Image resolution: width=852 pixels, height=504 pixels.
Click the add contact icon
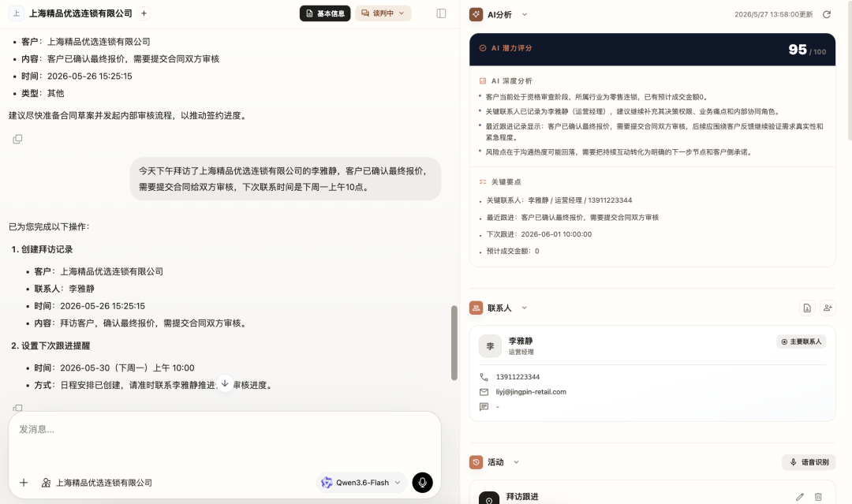(828, 308)
